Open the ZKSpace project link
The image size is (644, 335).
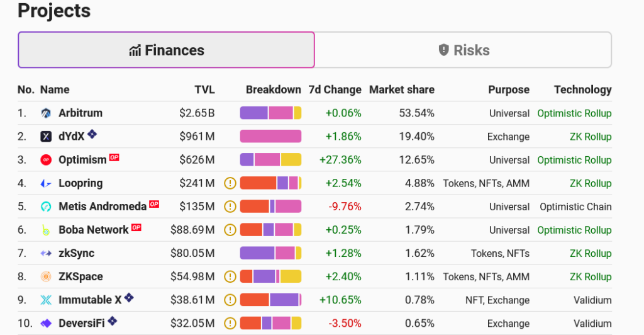point(80,276)
